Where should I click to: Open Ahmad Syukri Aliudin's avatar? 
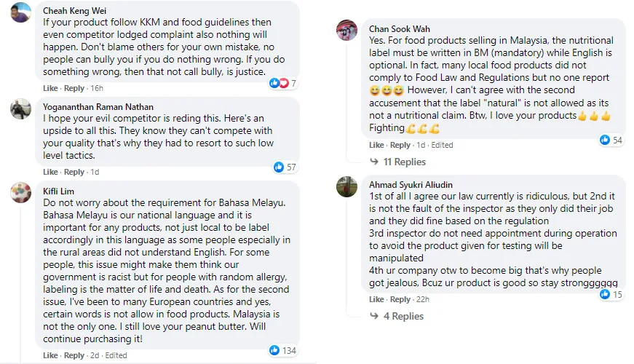pos(346,186)
